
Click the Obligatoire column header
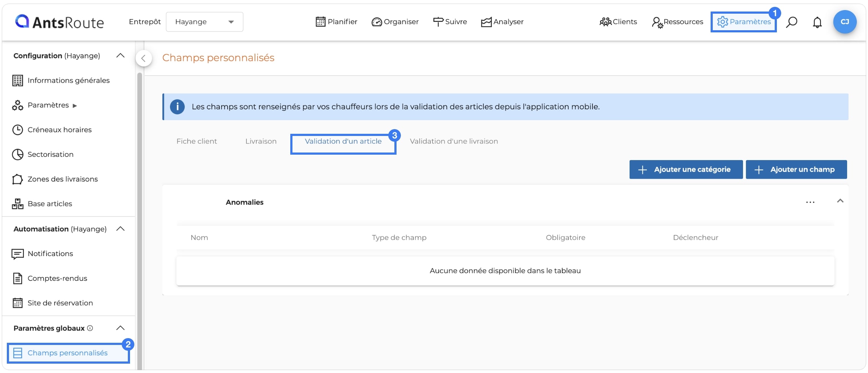coord(565,237)
